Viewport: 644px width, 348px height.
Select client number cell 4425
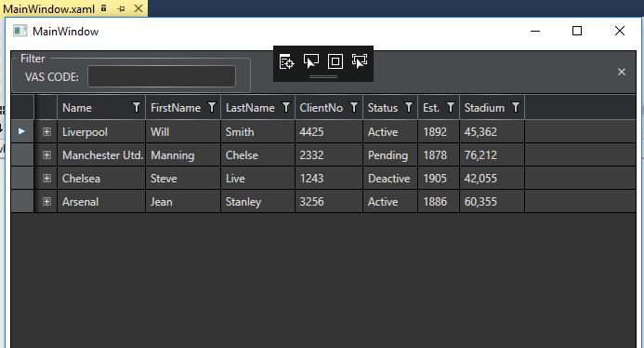(329, 131)
